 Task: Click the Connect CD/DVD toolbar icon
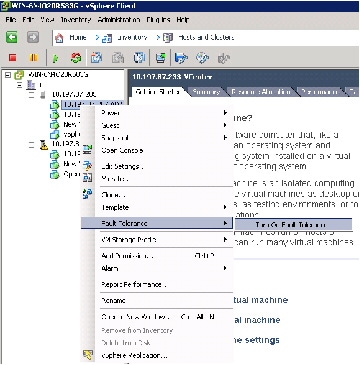tap(202, 58)
